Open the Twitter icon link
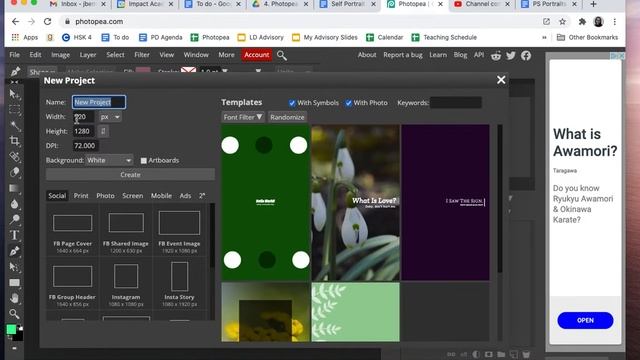This screenshot has width=640, height=360. tap(511, 55)
